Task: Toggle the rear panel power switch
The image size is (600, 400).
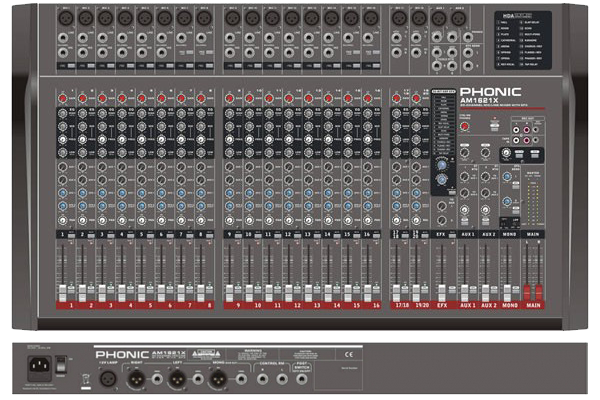Action: [x=60, y=367]
